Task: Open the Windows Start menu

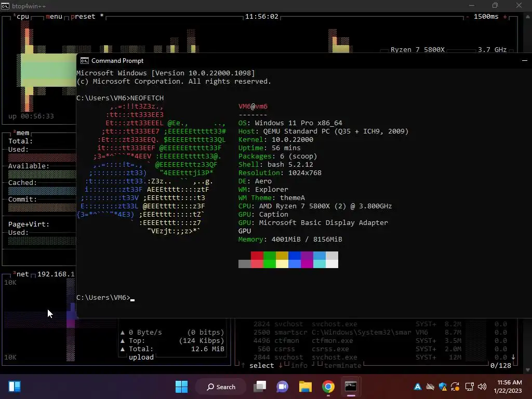Action: click(181, 387)
